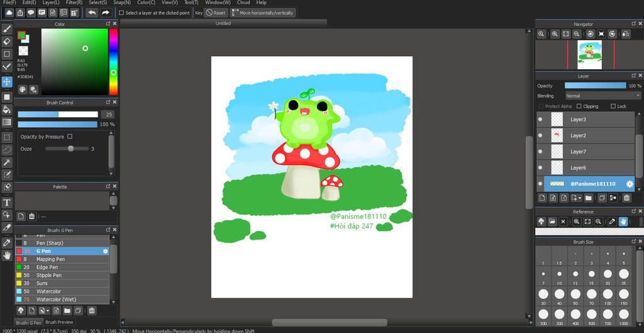Click Navigator fit-to-window icon
Viewport: 644px width, 333px height.
(566, 34)
